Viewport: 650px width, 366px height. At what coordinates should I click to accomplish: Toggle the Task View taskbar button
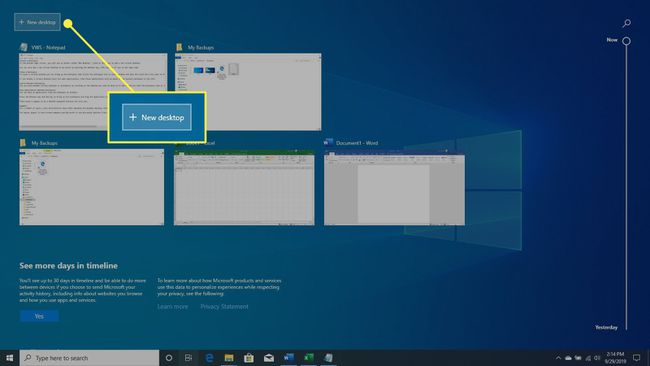pos(189,358)
